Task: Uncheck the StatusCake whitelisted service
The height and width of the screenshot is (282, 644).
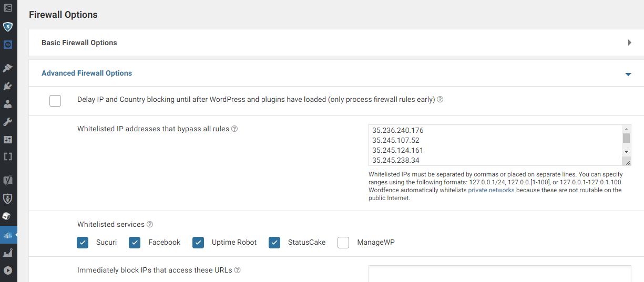Action: click(274, 242)
